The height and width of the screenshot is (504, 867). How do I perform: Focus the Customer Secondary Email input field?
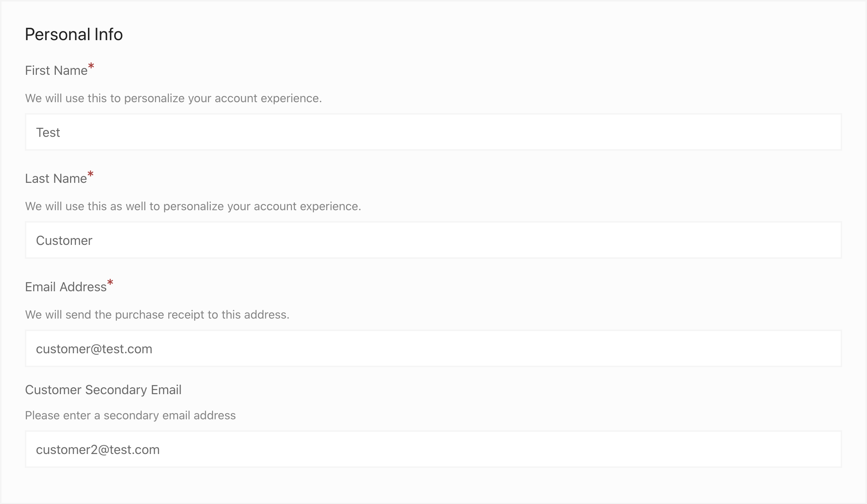coord(433,449)
